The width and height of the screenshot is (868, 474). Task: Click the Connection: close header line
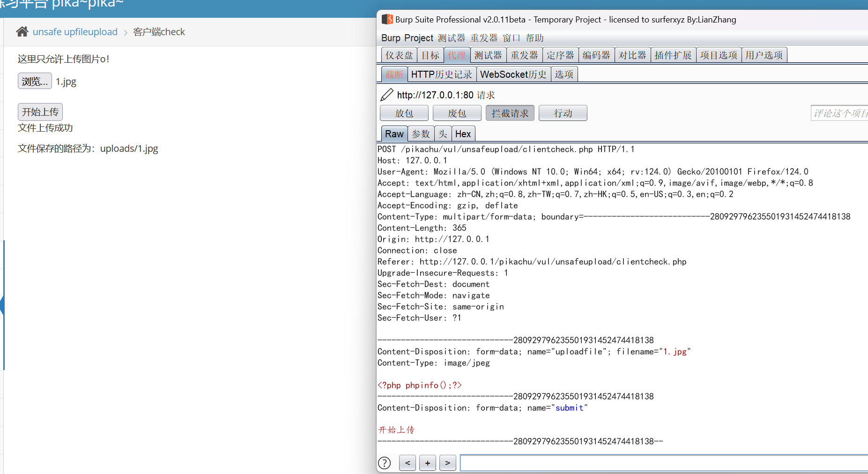417,251
